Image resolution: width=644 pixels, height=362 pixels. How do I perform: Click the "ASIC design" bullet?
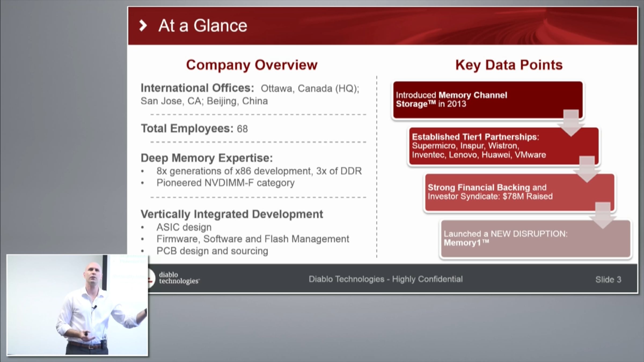184,227
